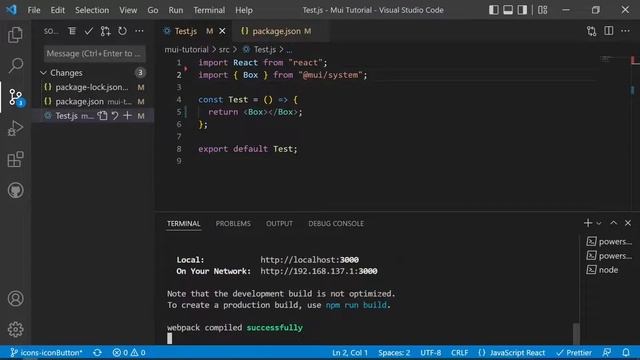The image size is (640, 360).
Task: Click the terminal scrollbar thumb
Action: point(576,333)
